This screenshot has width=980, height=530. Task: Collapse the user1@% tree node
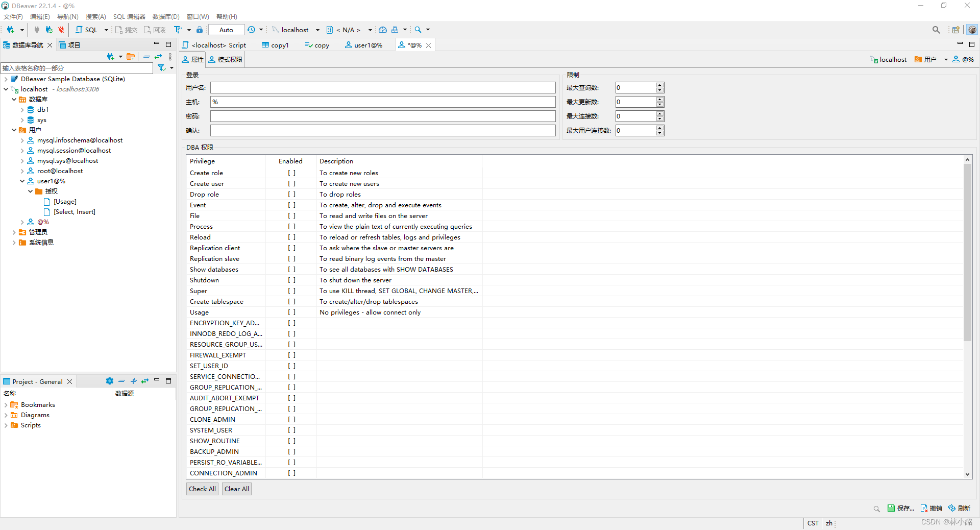point(22,181)
